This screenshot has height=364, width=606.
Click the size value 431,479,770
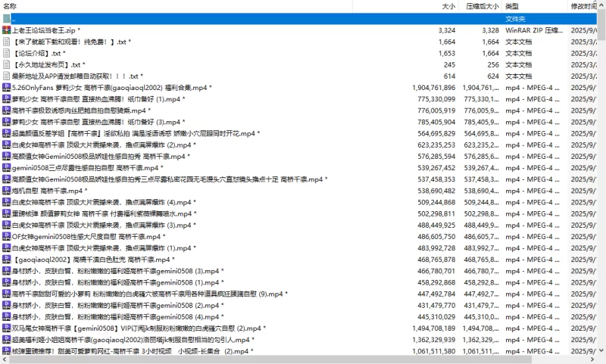(x=436, y=305)
